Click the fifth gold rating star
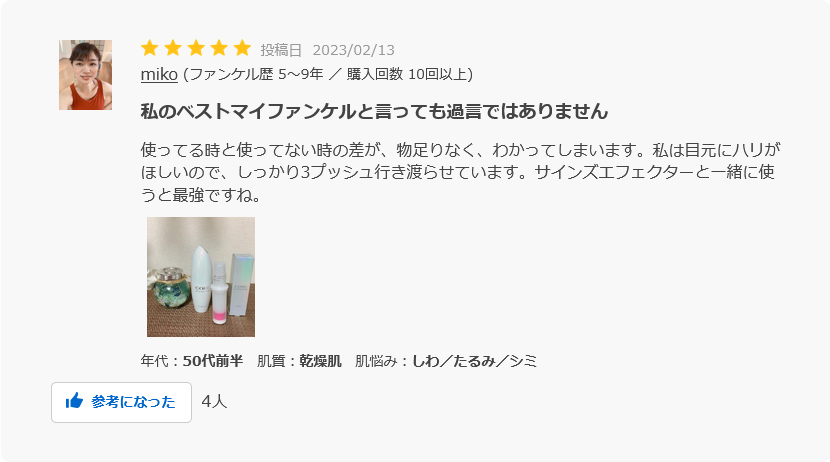Image resolution: width=830 pixels, height=462 pixels. 242,48
